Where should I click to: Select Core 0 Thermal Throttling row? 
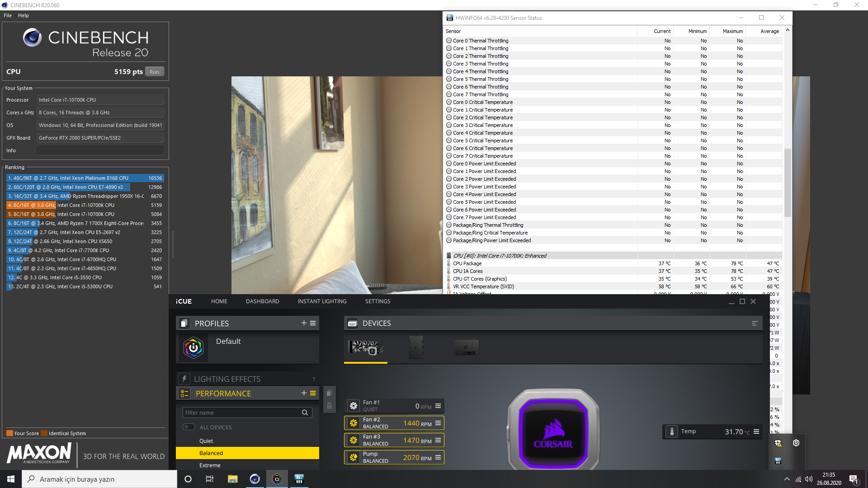tap(613, 41)
